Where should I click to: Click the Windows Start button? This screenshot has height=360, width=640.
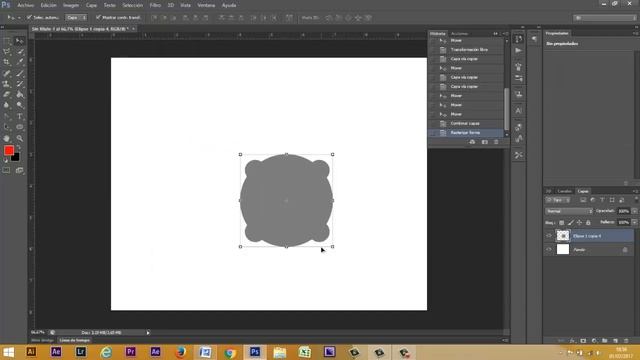8,352
